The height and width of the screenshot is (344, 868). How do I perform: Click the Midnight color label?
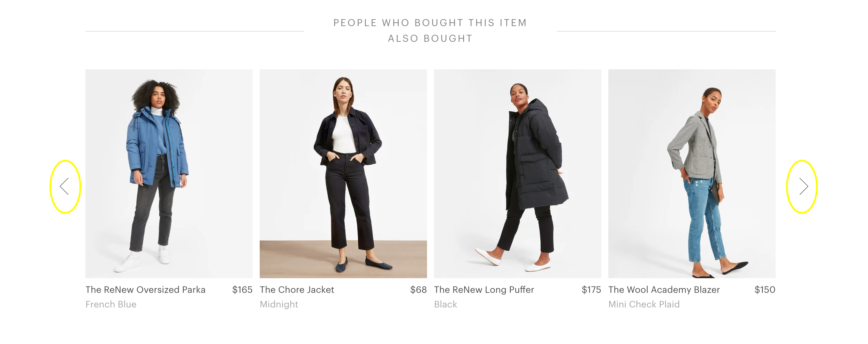click(279, 304)
